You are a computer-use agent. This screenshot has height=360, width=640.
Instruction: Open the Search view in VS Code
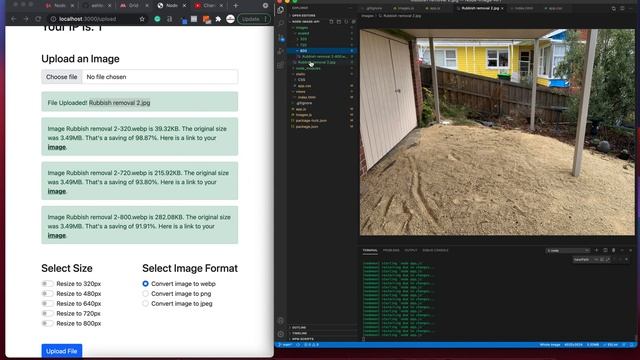tap(281, 23)
